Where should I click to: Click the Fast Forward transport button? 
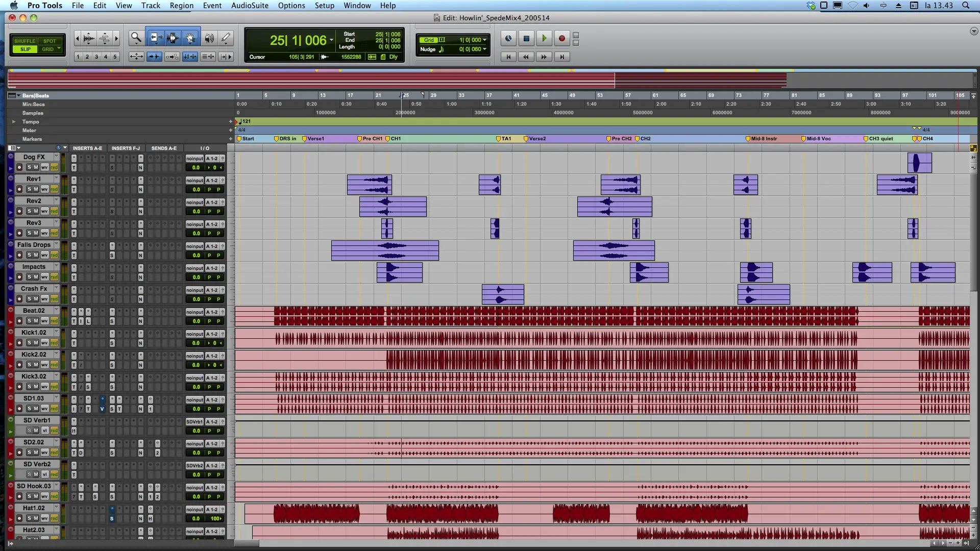click(544, 57)
